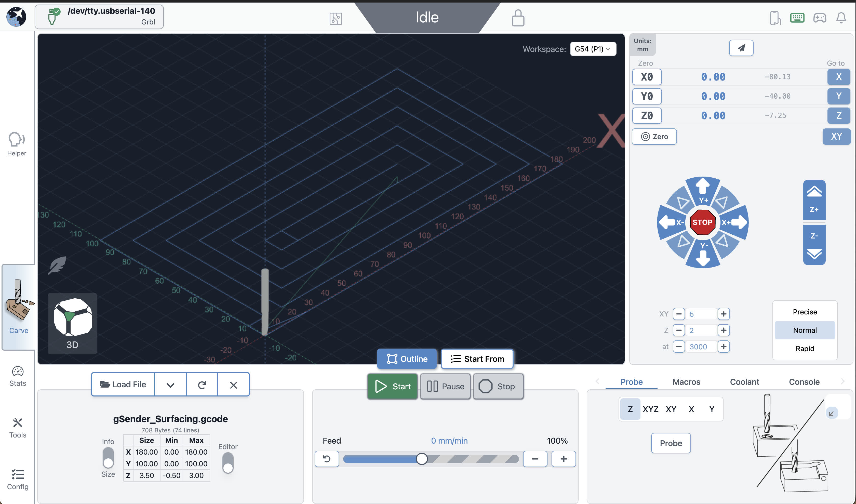Screen dimensions: 856x504
Task: Click the Start From button
Action: click(x=477, y=359)
